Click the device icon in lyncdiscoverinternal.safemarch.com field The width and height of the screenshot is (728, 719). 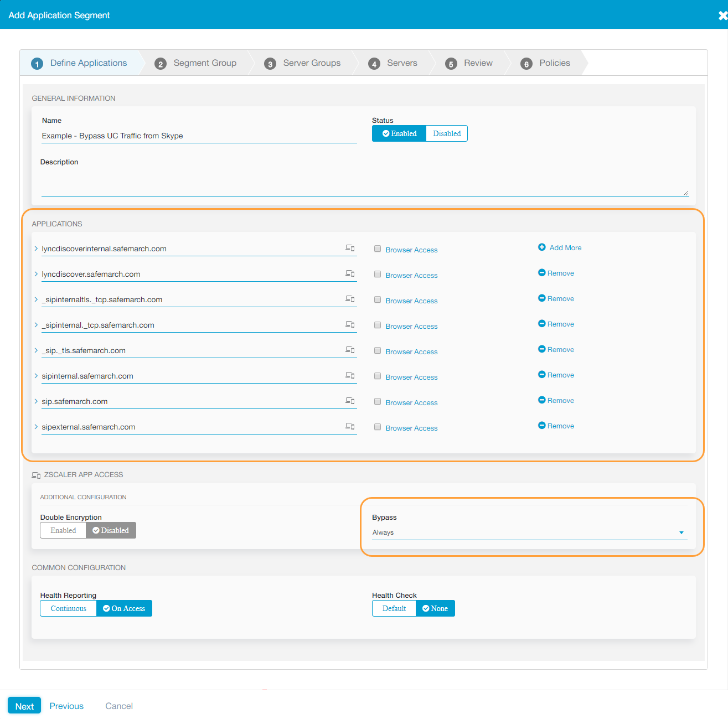pyautogui.click(x=350, y=248)
